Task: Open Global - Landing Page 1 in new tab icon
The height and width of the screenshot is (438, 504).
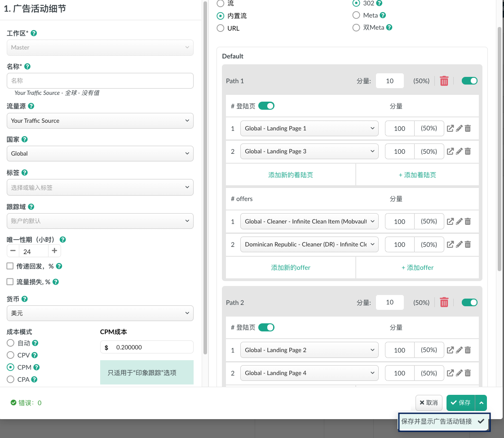Action: tap(451, 129)
